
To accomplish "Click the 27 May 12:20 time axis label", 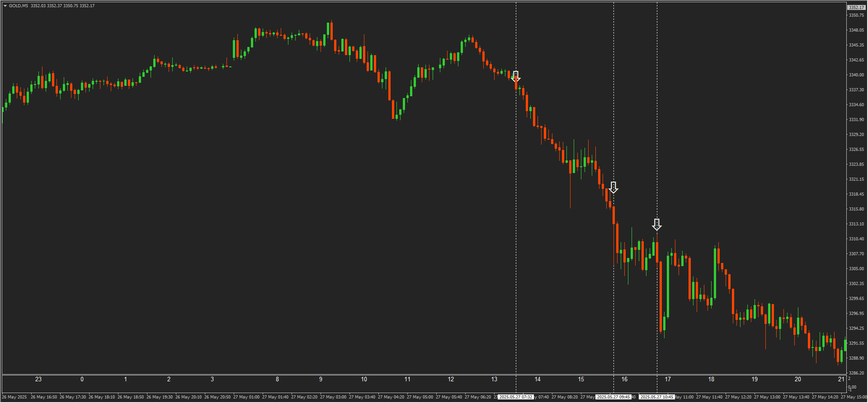I will [738, 398].
